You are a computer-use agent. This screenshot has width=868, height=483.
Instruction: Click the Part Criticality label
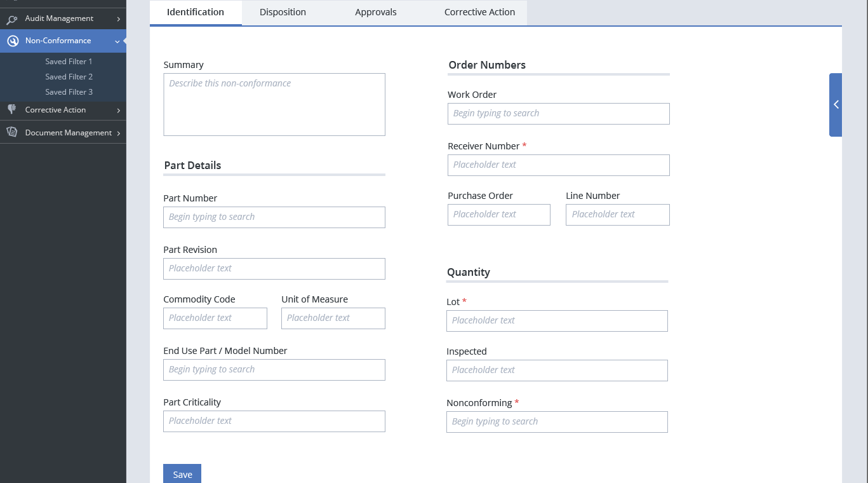click(x=192, y=402)
